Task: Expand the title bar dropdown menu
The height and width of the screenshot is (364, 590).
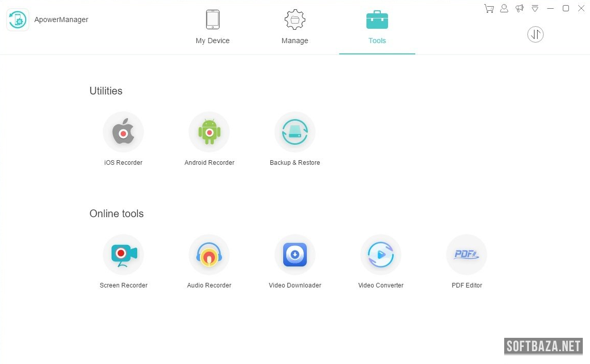Action: tap(535, 8)
